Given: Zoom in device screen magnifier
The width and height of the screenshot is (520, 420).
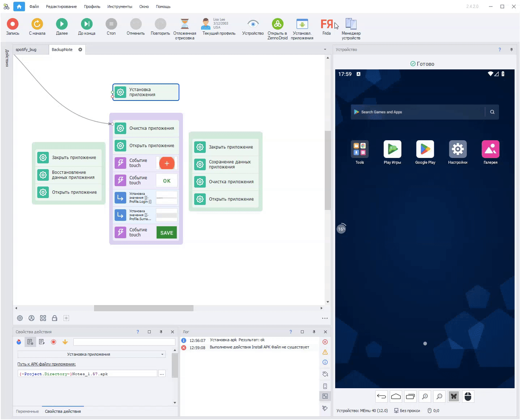Looking at the screenshot, I should pyautogui.click(x=425, y=397).
